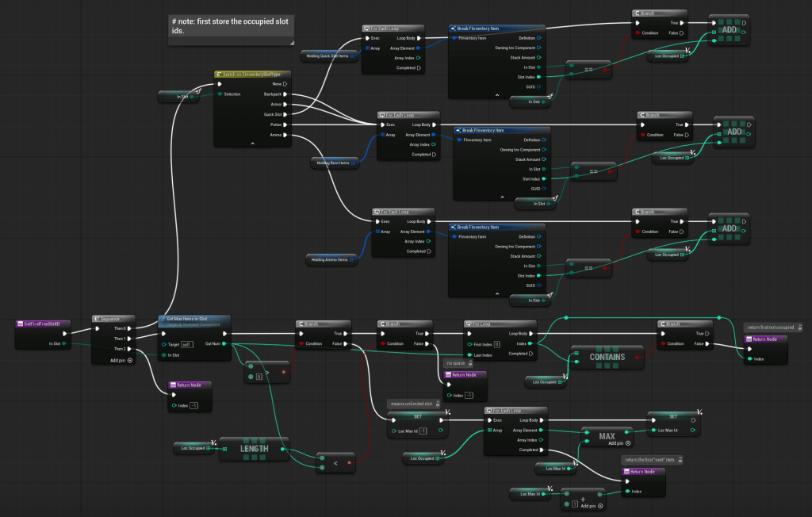Image resolution: width=812 pixels, height=517 pixels.
Task: Click the Holding Rest Items variable node
Action: [334, 163]
